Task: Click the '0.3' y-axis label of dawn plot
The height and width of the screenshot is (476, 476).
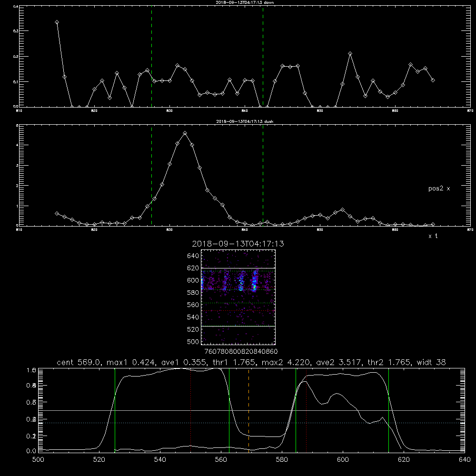Action: (x=16, y=31)
